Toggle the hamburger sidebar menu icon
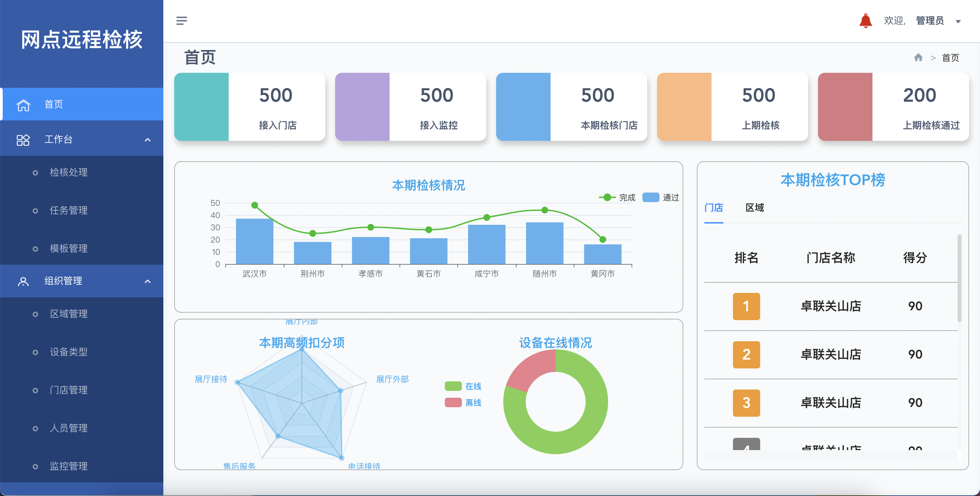 (x=181, y=20)
